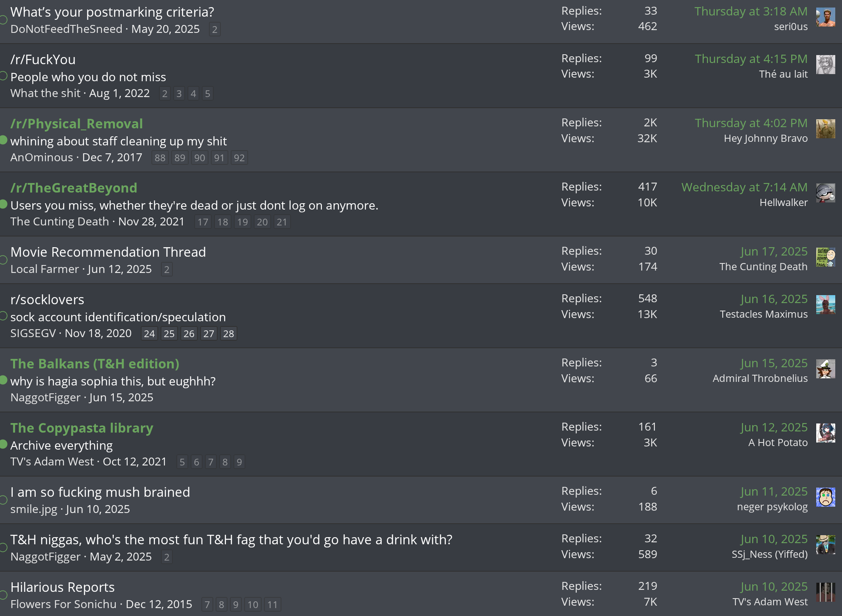Open the Hilarious Reports thread

(63, 587)
